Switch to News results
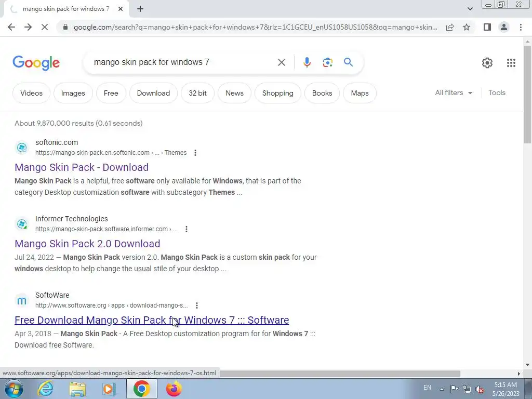Screen dimensions: 532x399 click(234, 93)
